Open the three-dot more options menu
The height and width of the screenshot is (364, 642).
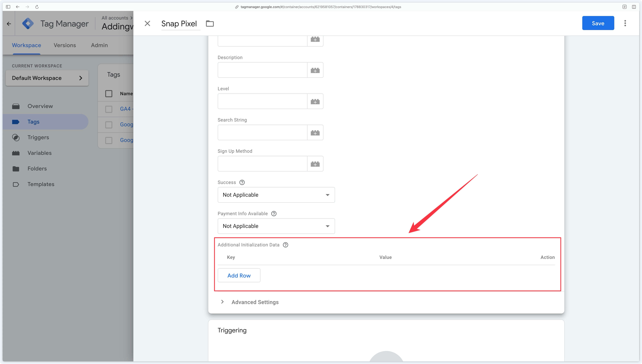pyautogui.click(x=625, y=23)
